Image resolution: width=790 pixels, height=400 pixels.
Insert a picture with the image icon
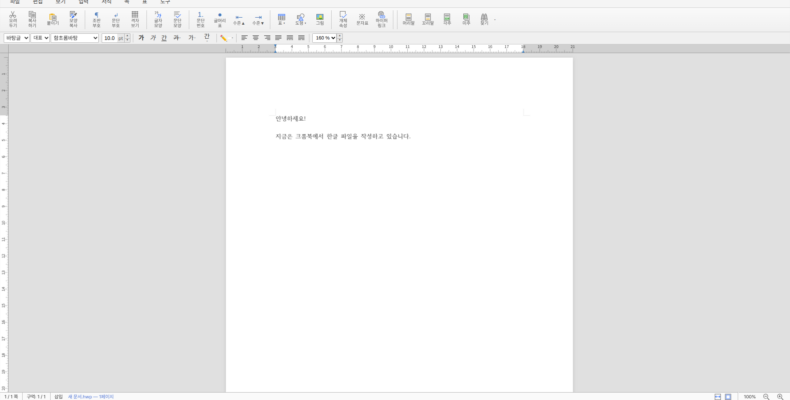tap(320, 18)
